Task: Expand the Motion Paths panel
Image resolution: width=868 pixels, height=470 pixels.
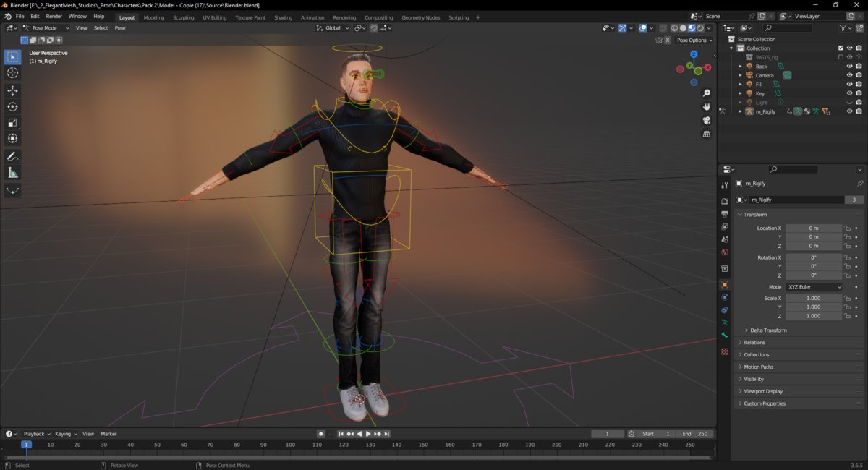Action: point(758,367)
